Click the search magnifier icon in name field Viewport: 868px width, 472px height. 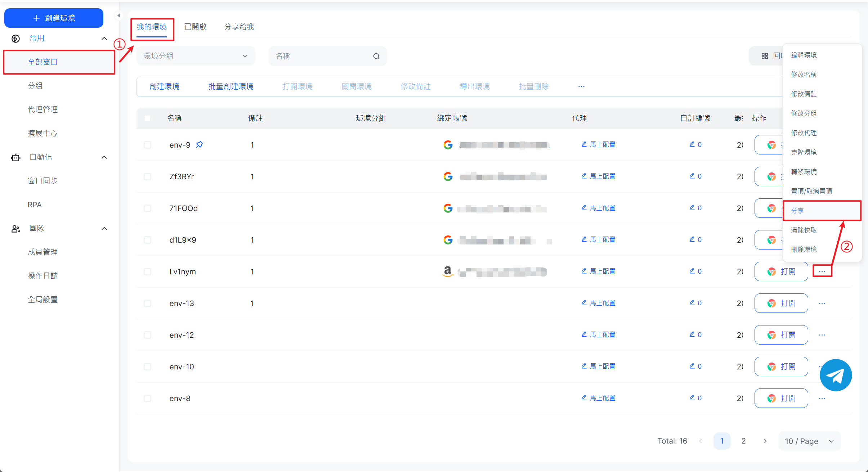click(376, 56)
